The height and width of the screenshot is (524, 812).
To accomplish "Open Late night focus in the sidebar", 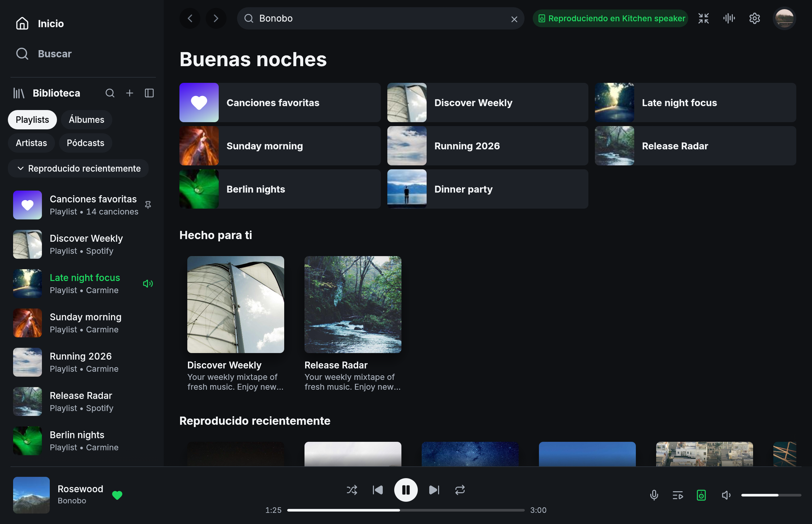I will 82,283.
